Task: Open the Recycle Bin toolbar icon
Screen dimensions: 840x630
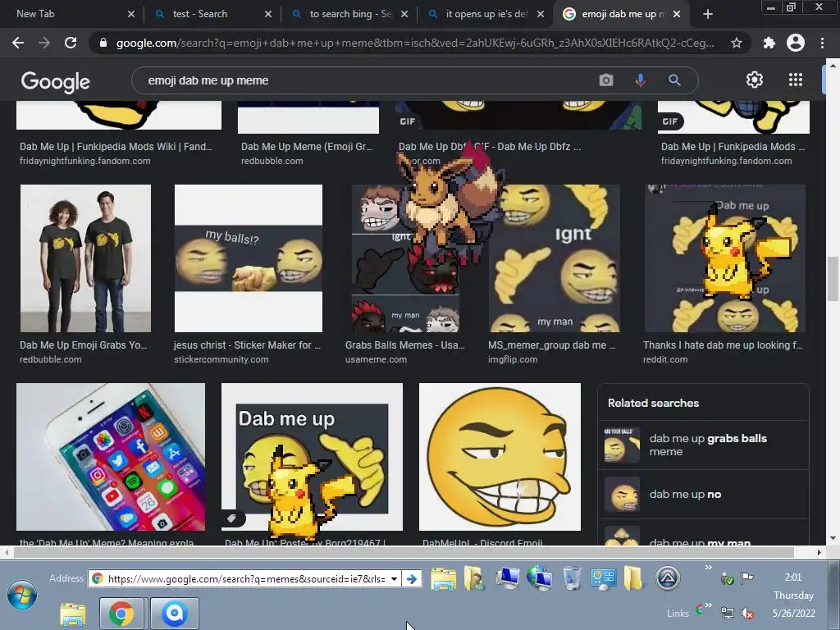Action: point(572,578)
